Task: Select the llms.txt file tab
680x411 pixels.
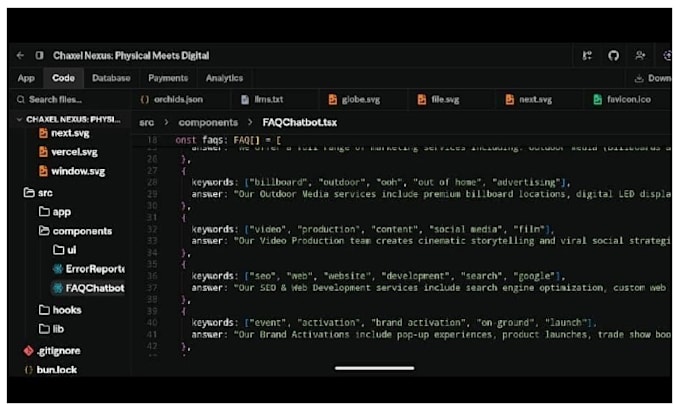Action: [x=268, y=100]
